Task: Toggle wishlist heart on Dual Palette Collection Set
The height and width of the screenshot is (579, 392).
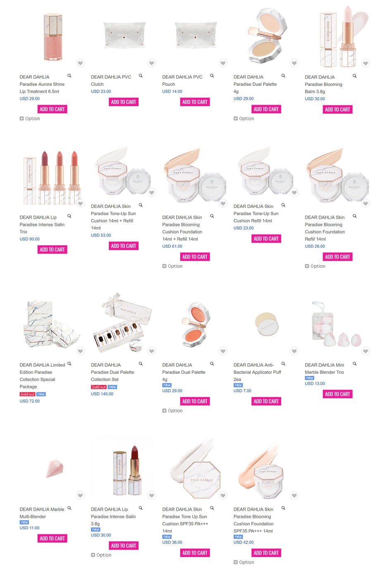Action: [152, 351]
